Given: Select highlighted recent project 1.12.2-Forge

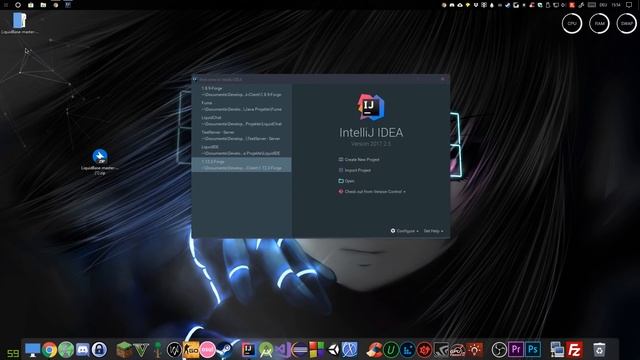Looking at the screenshot, I should [x=241, y=165].
